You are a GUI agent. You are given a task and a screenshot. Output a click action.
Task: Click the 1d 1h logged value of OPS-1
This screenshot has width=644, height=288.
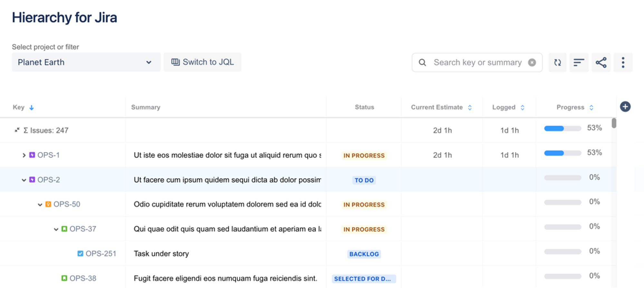pos(509,155)
